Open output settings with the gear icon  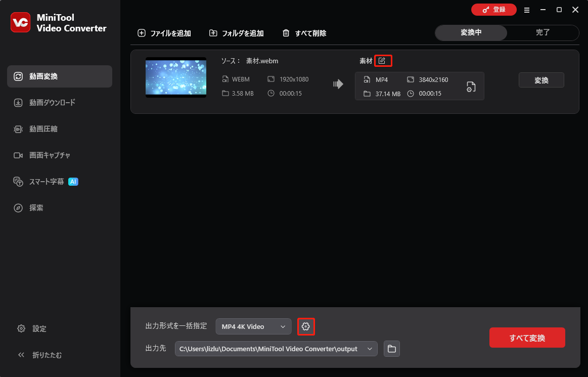306,326
